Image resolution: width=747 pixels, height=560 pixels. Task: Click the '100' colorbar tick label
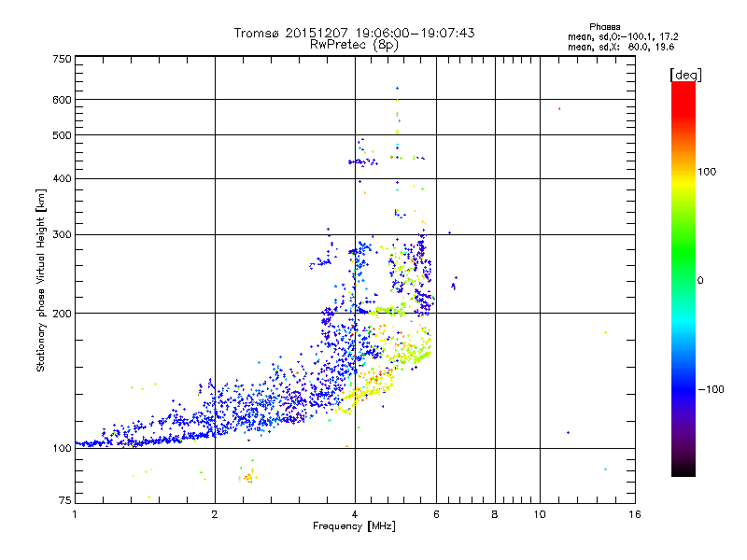tap(707, 172)
